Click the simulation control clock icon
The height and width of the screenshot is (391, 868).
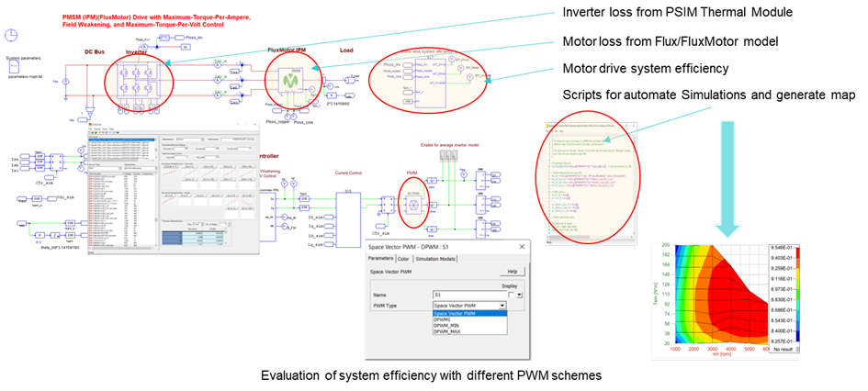[x=11, y=35]
